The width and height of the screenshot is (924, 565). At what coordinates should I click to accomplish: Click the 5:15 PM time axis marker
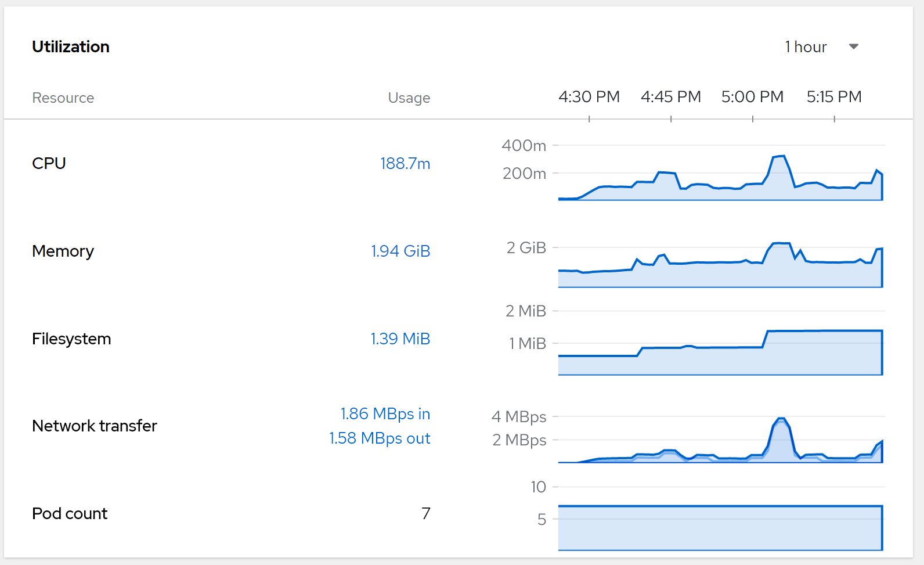(x=833, y=97)
